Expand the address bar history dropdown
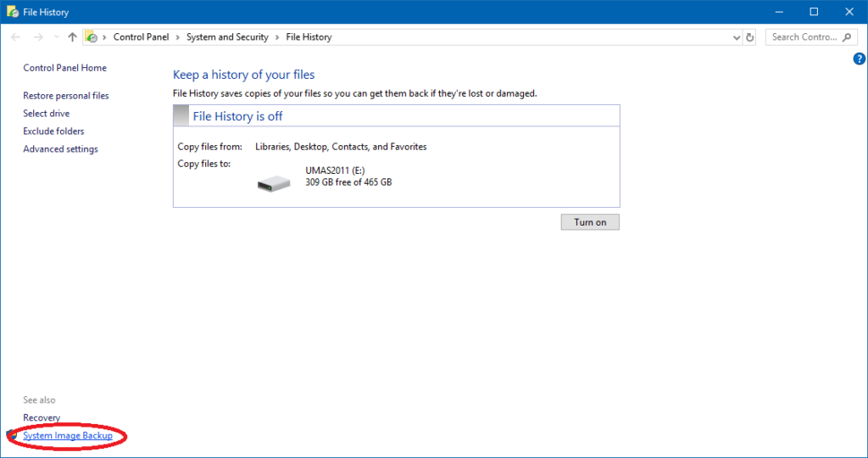This screenshot has width=868, height=458. click(x=736, y=37)
